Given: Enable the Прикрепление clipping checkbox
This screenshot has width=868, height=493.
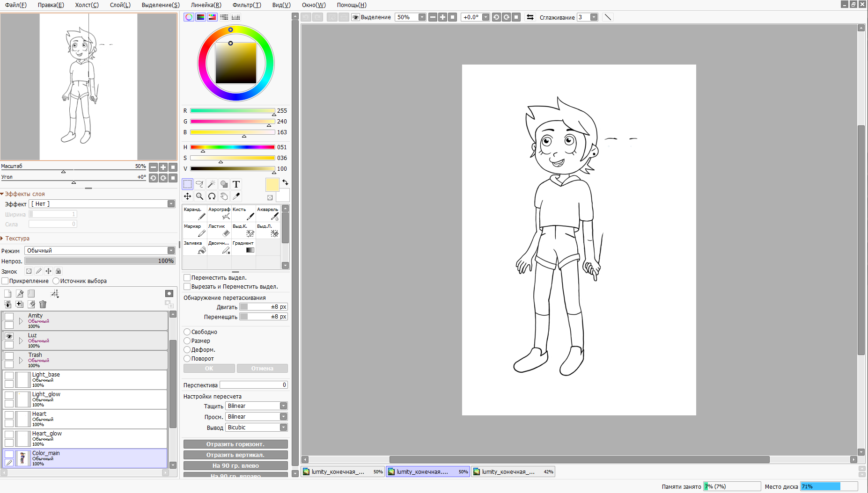Looking at the screenshot, I should point(5,281).
